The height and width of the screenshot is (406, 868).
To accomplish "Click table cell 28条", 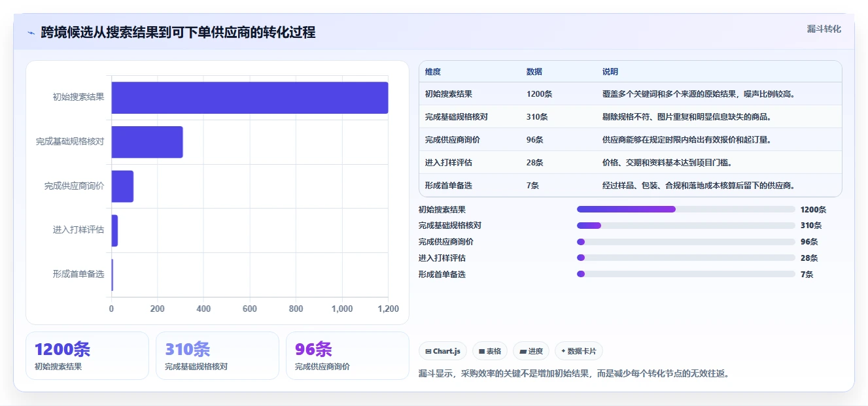I will [535, 163].
